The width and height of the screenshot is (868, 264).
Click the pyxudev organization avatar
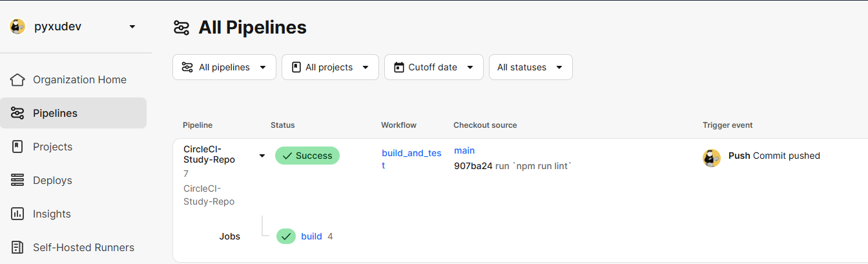[17, 26]
